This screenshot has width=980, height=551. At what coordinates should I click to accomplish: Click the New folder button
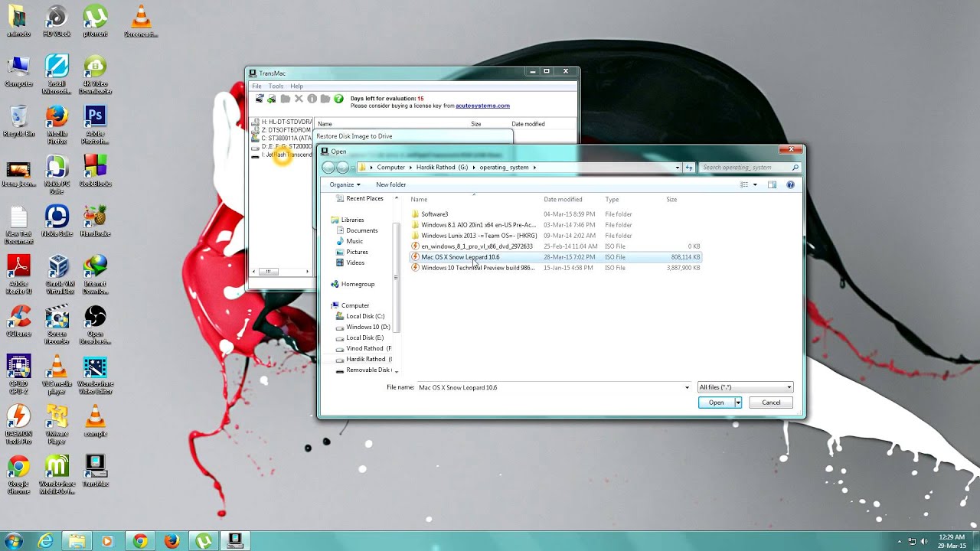[390, 184]
